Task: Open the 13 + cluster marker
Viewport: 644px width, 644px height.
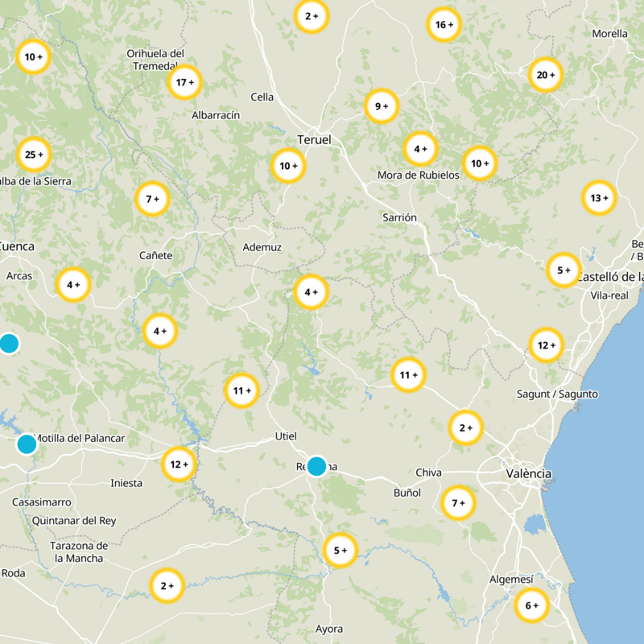Action: coord(599,198)
